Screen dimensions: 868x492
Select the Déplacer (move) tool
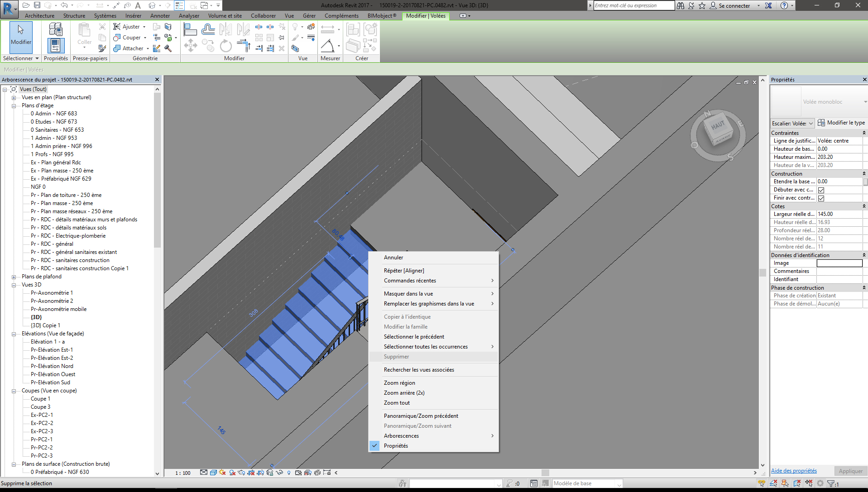pyautogui.click(x=191, y=45)
